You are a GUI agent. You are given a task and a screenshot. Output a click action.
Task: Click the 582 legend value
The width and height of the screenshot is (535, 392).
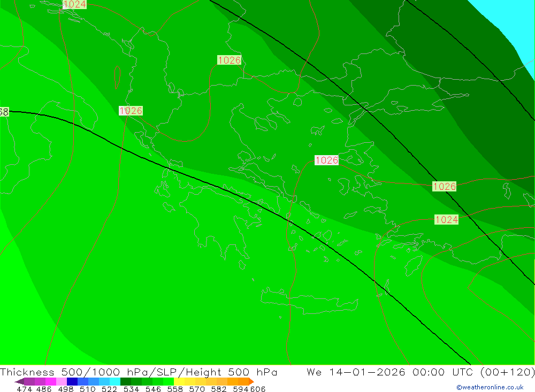218,389
